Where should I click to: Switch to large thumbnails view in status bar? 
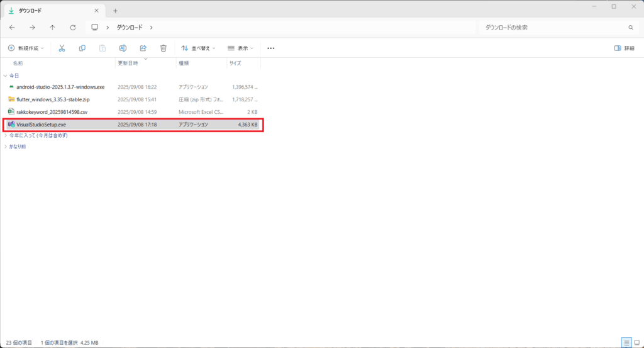[636, 342]
